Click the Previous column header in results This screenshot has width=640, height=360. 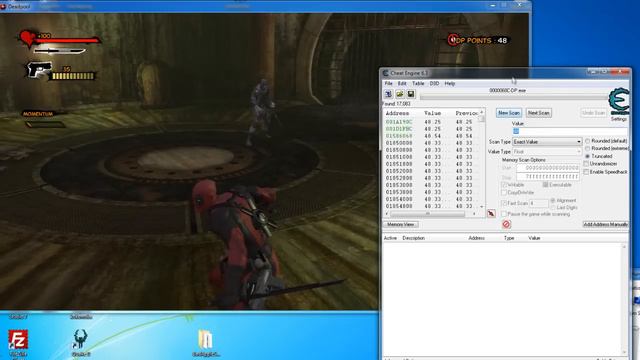[x=467, y=113]
